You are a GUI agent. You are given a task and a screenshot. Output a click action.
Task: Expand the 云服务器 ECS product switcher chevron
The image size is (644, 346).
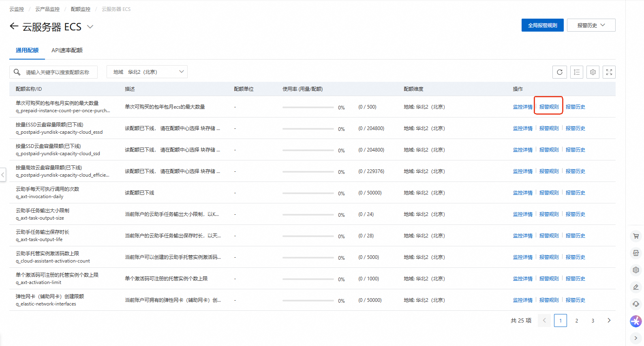point(90,27)
